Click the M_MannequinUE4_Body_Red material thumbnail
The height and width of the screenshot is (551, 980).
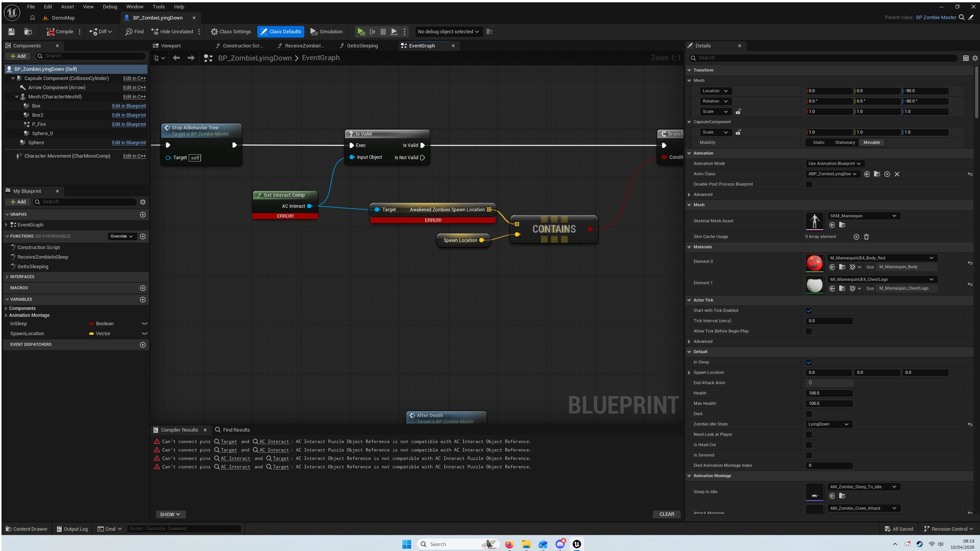click(x=814, y=263)
